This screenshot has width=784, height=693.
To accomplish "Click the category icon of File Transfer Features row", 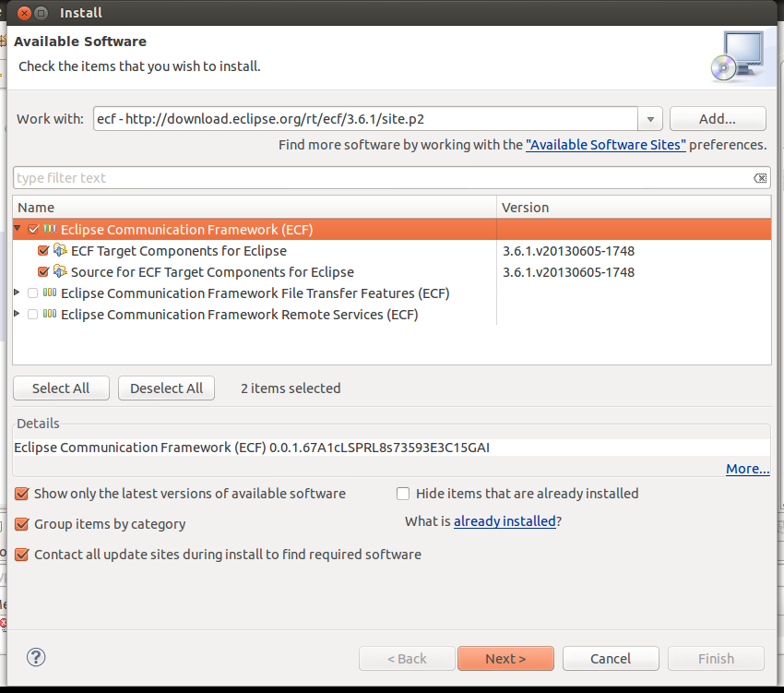I will pyautogui.click(x=50, y=293).
